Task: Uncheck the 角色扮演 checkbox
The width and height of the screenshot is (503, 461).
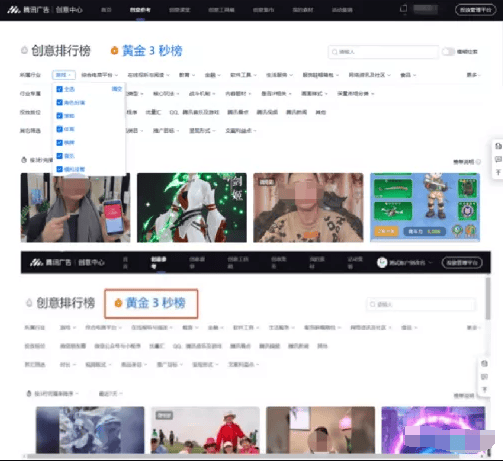Action: [x=60, y=102]
